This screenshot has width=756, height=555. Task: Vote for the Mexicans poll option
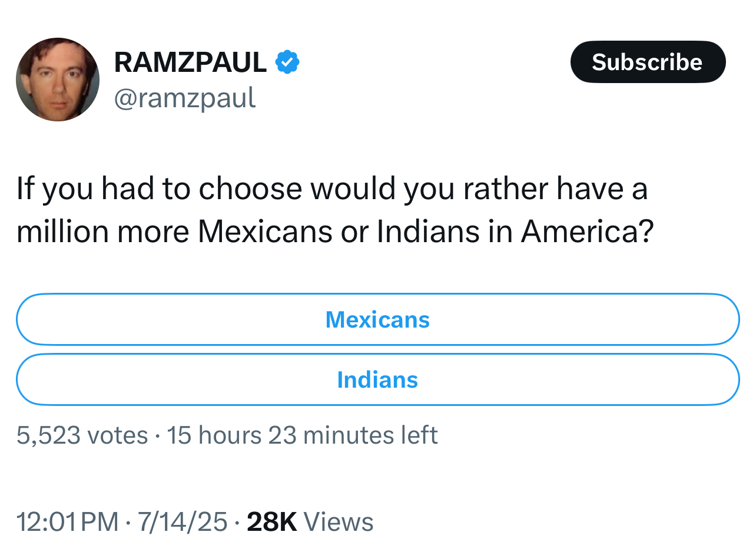pos(377,319)
